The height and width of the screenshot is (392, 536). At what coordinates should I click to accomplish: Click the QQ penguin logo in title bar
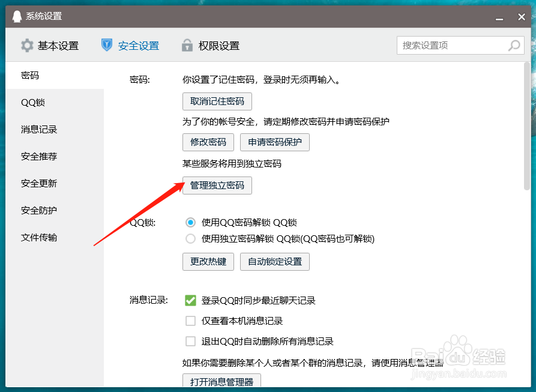point(17,16)
